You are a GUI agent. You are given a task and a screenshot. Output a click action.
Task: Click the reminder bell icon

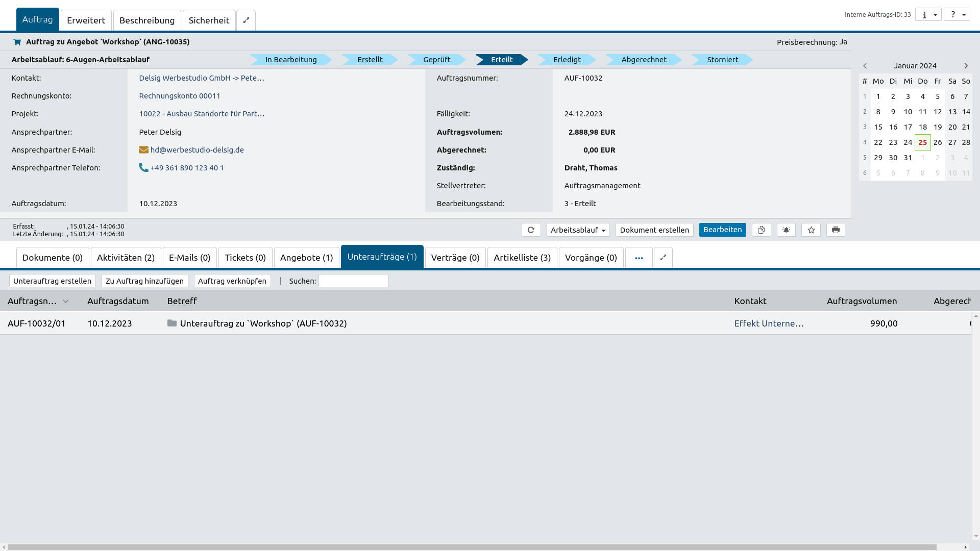pyautogui.click(x=786, y=230)
